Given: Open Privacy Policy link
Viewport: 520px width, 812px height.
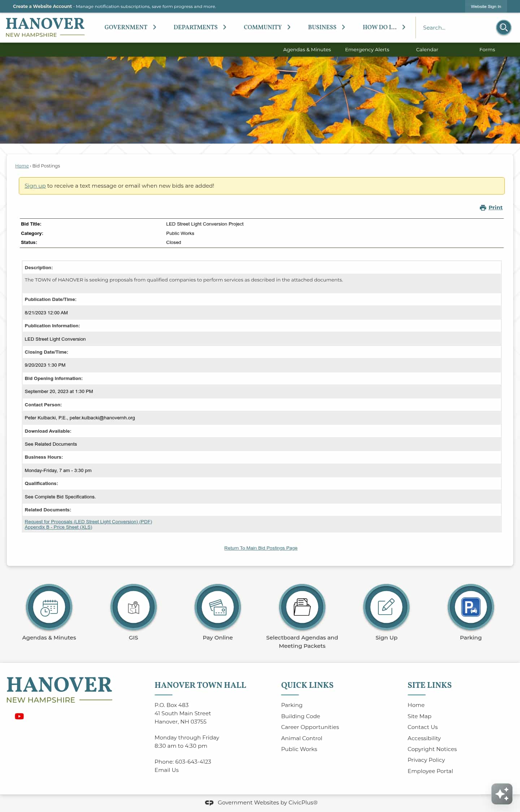Looking at the screenshot, I should pos(426,760).
